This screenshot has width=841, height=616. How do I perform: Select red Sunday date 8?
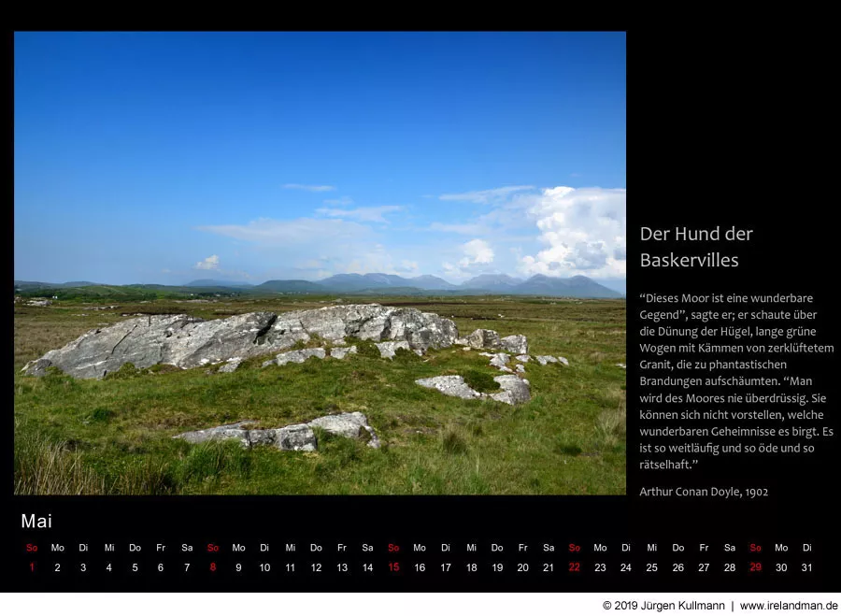click(x=213, y=567)
